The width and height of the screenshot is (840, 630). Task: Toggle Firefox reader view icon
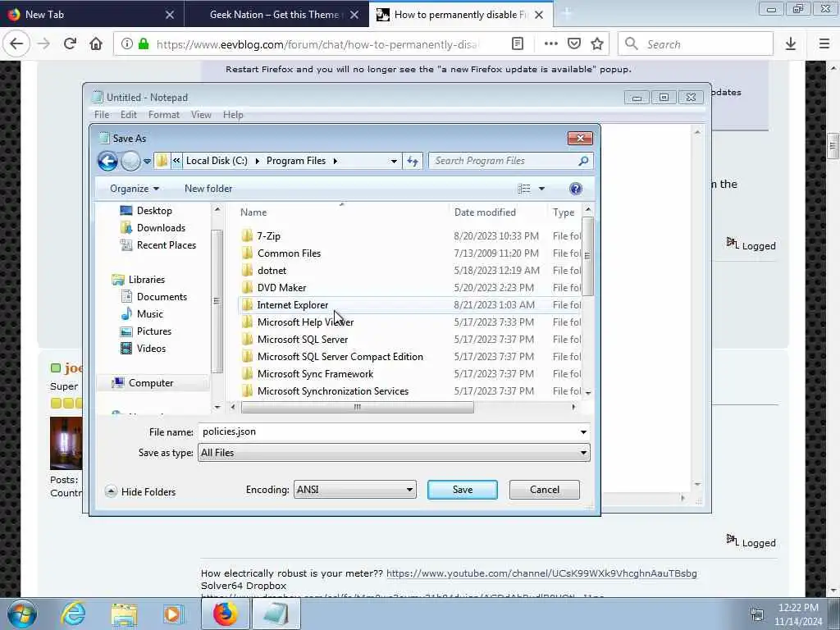[x=518, y=44]
